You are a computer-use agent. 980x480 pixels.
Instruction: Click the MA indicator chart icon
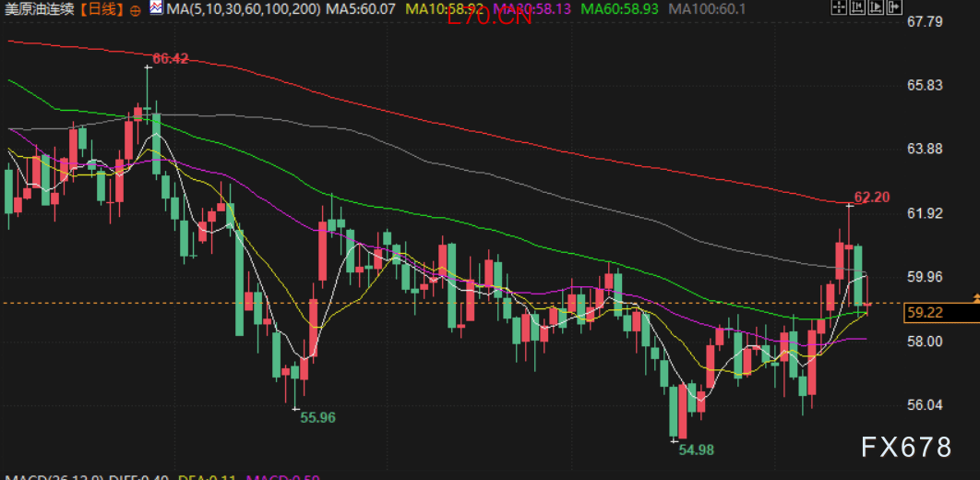[155, 8]
